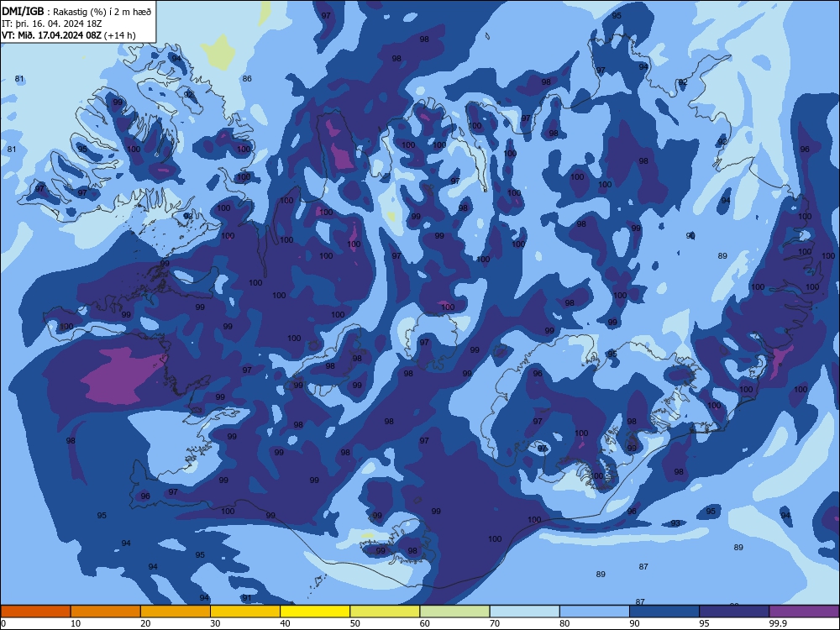
Task: Click the 'IT: þri. 16. 04. 2024 18Z' line
Action: [x=52, y=24]
